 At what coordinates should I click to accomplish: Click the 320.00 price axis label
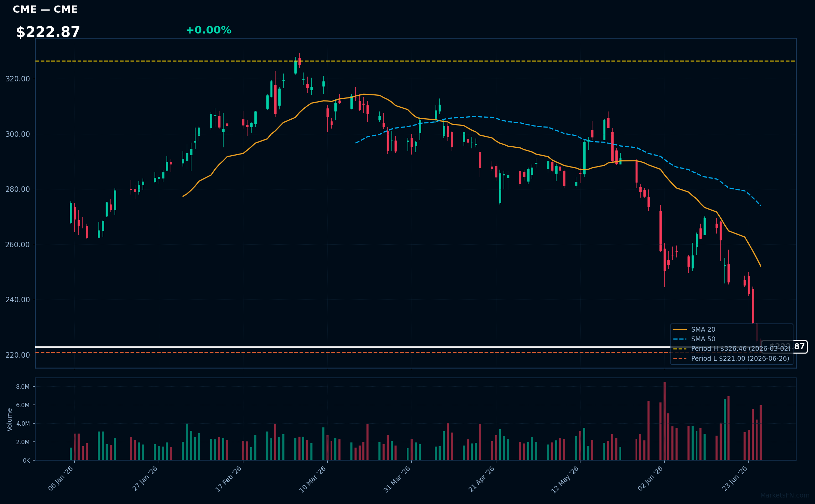[x=18, y=79]
